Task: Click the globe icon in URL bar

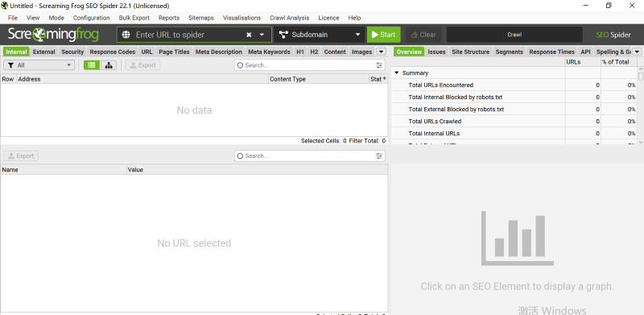Action: (126, 35)
